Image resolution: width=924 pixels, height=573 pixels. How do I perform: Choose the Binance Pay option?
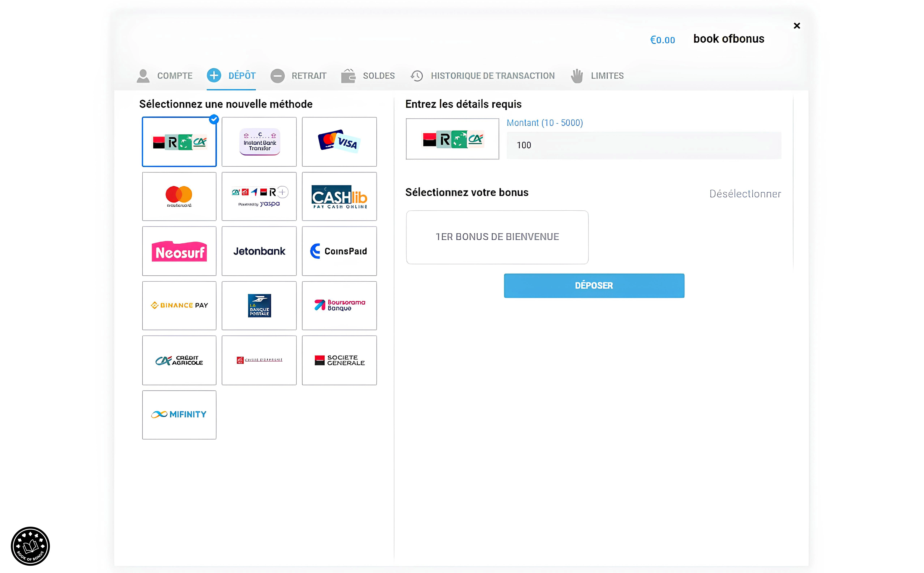[179, 305]
